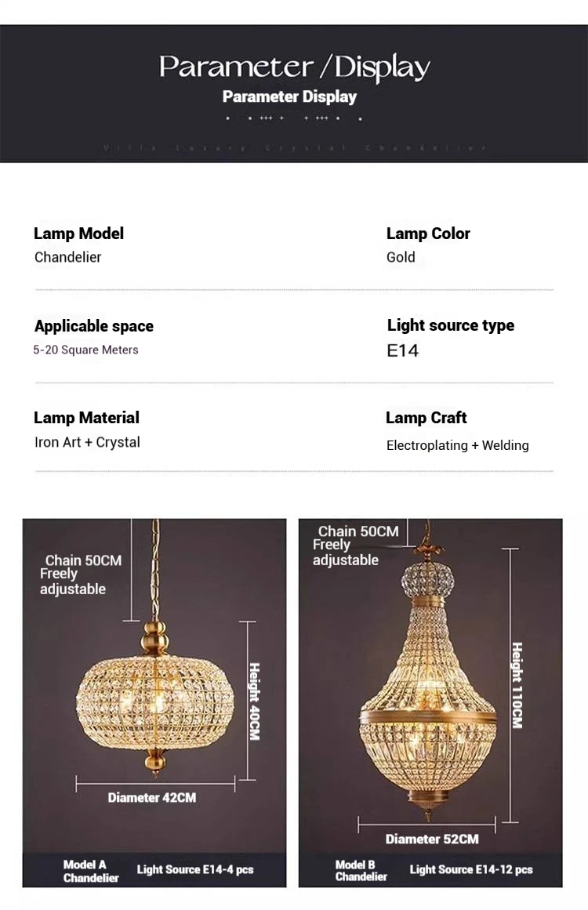Select the 'Model B Chandelier' caption
Image resolution: width=588 pixels, height=910 pixels.
click(361, 870)
